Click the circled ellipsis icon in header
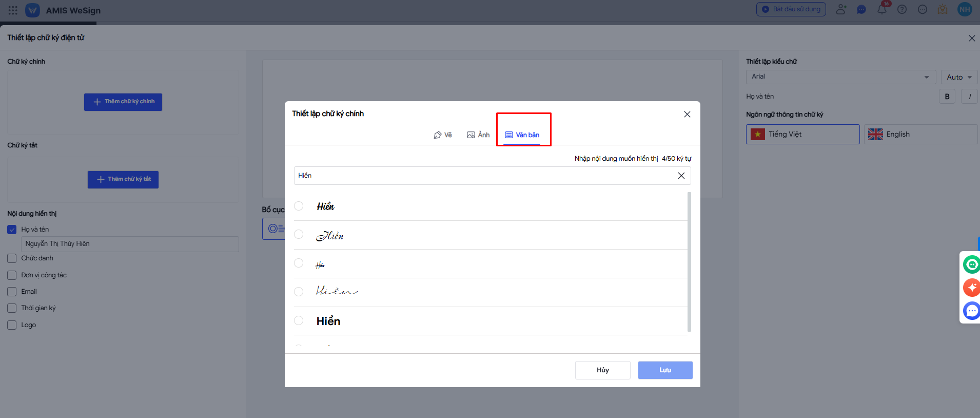Viewport: 980px width, 418px height. click(923, 9)
